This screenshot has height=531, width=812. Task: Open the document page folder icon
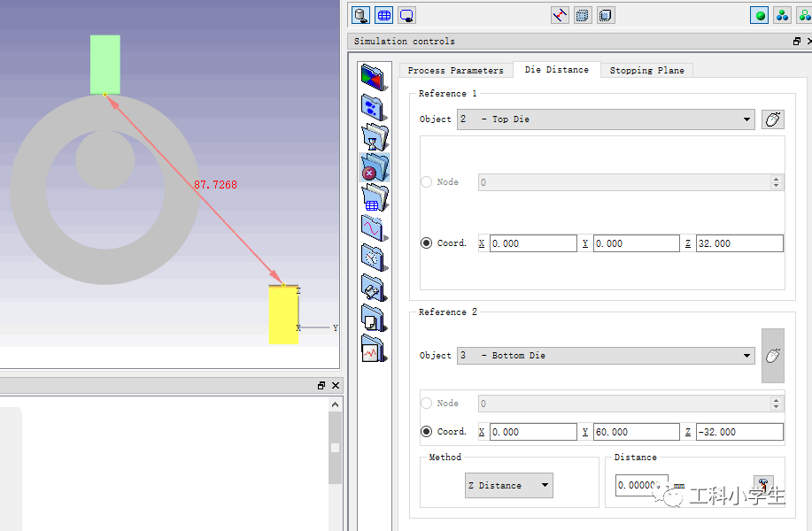point(374,318)
